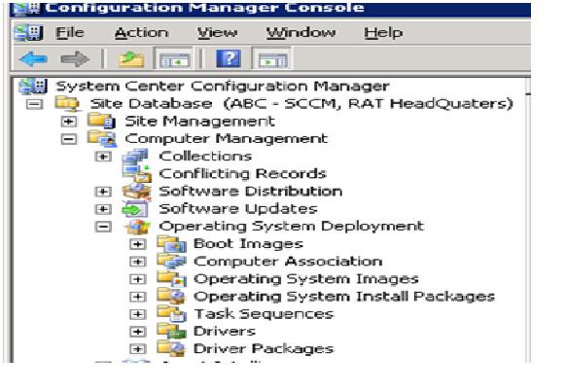Select the Computer Association label
This screenshot has height=392, width=566.
[288, 262]
